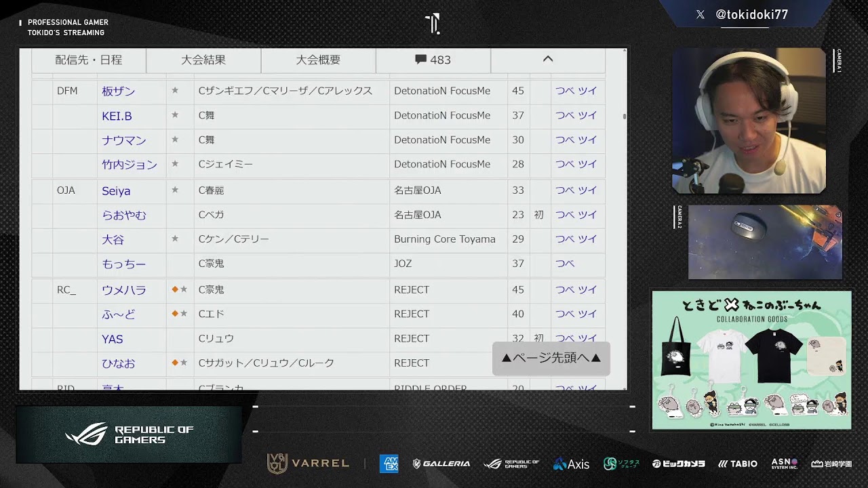Viewport: 868px width, 488px height.
Task: Click the orange diamond icon in ウメハラ row
Action: click(175, 289)
